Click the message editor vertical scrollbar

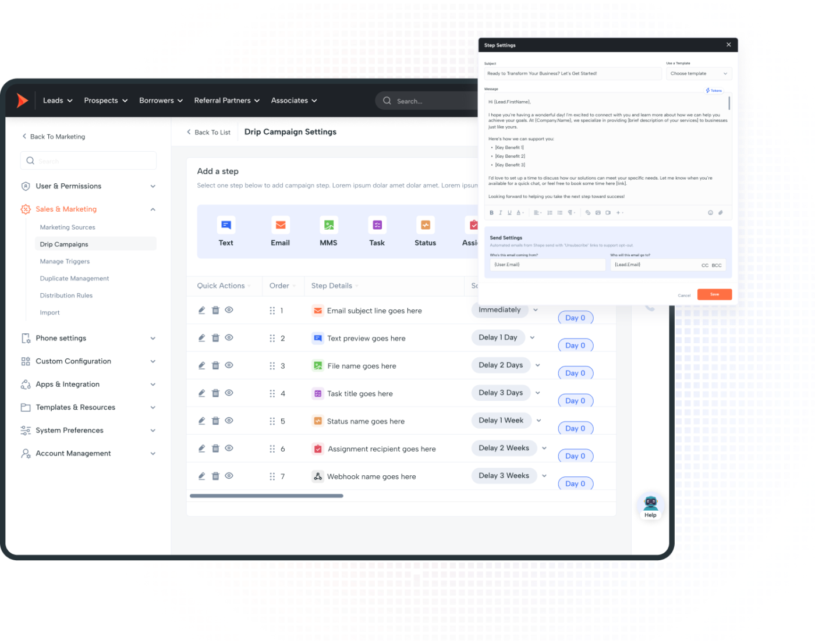729,103
